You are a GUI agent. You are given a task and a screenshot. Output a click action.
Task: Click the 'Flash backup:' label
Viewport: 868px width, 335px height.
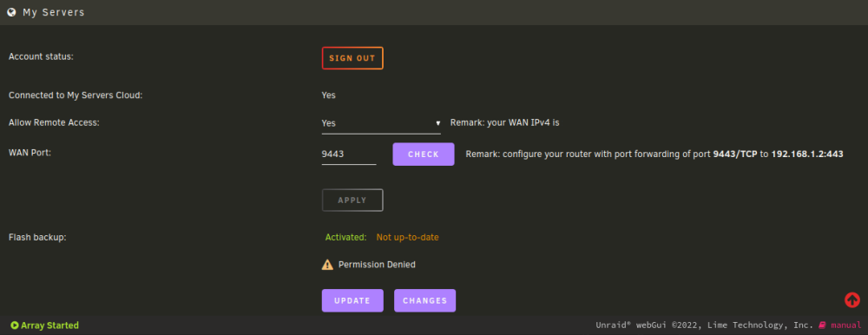click(x=37, y=238)
